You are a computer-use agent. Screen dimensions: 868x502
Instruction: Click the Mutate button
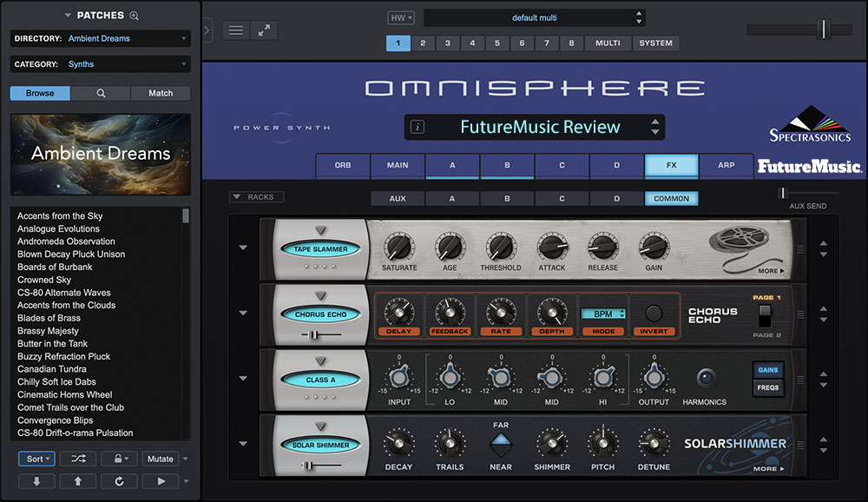pos(160,459)
